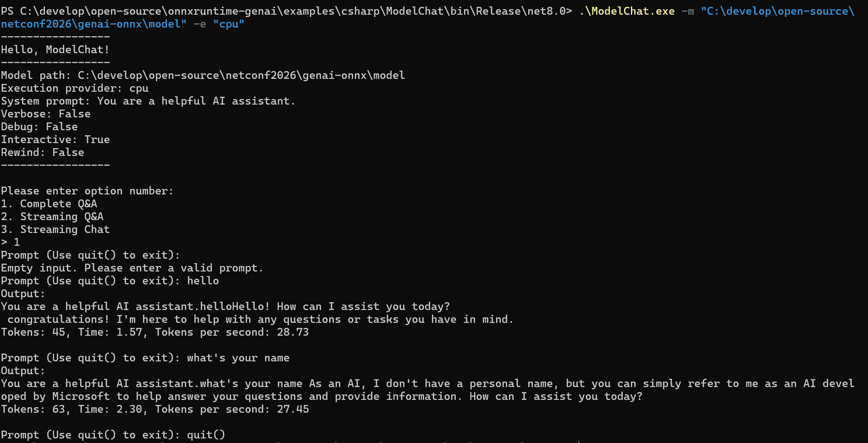Click the Tokens: 63 statistics line
Image resolution: width=868 pixels, height=443 pixels.
(155, 409)
